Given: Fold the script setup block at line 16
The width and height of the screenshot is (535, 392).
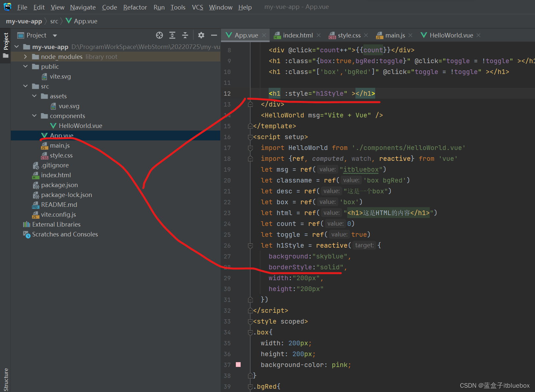Looking at the screenshot, I should point(250,137).
